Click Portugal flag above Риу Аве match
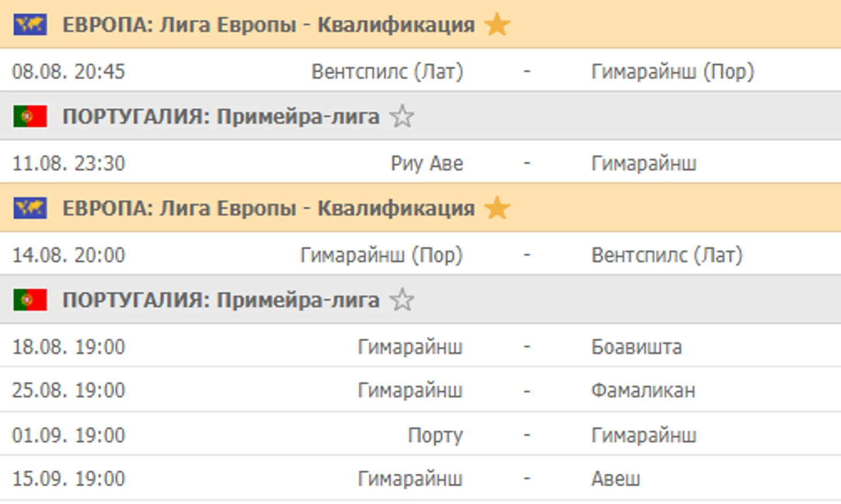The image size is (841, 504). [x=30, y=117]
